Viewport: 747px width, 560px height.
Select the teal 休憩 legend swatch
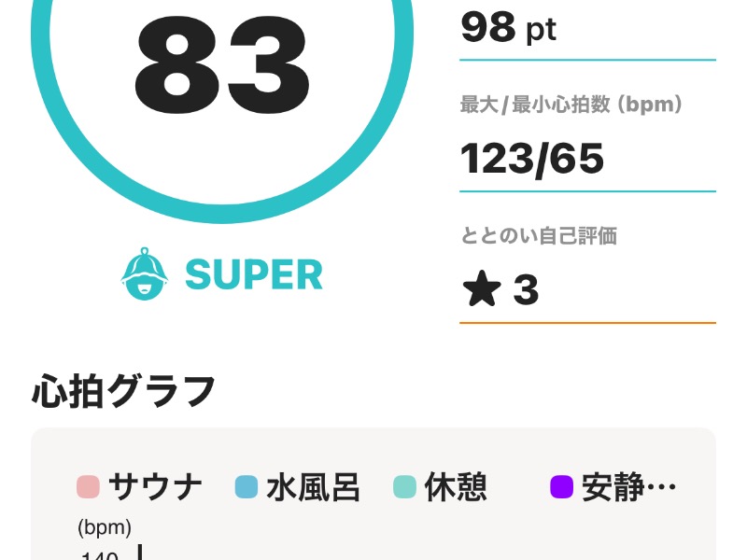point(404,486)
